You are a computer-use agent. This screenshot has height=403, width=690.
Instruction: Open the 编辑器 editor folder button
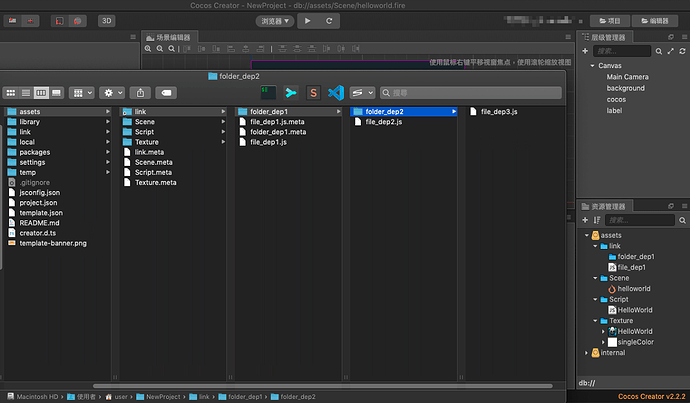tap(655, 21)
